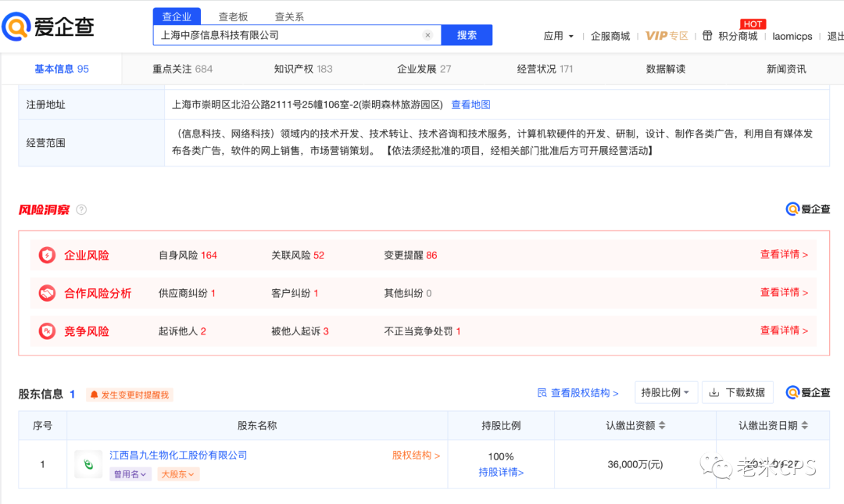The height and width of the screenshot is (504, 844).
Task: Switch to the 查企业 search tab
Action: click(x=177, y=16)
